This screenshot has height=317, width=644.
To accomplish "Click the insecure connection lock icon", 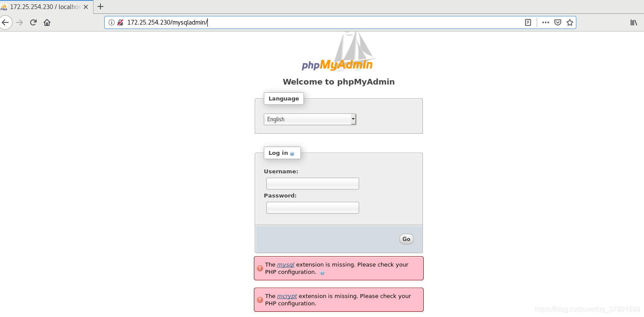I will click(120, 22).
